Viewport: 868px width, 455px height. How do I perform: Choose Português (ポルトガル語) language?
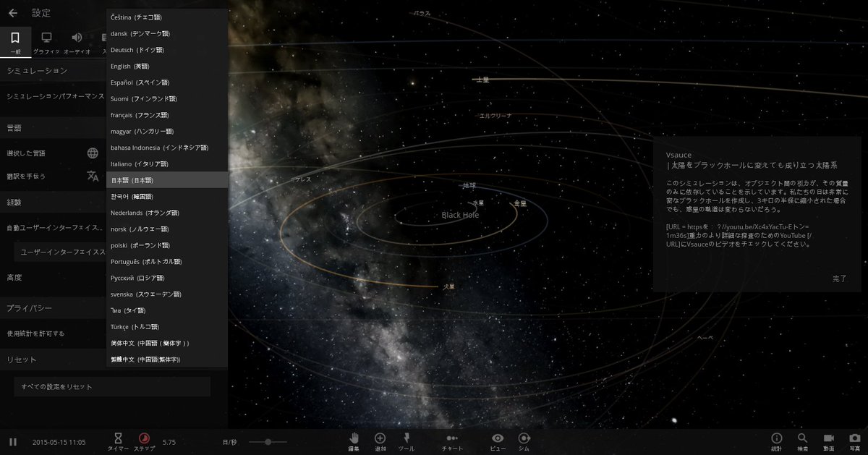167,261
